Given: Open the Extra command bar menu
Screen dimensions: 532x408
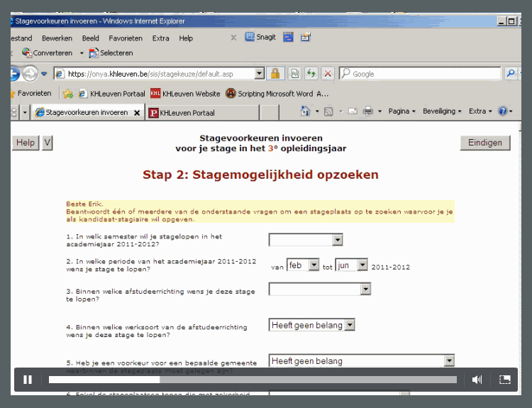Looking at the screenshot, I should click(x=480, y=111).
